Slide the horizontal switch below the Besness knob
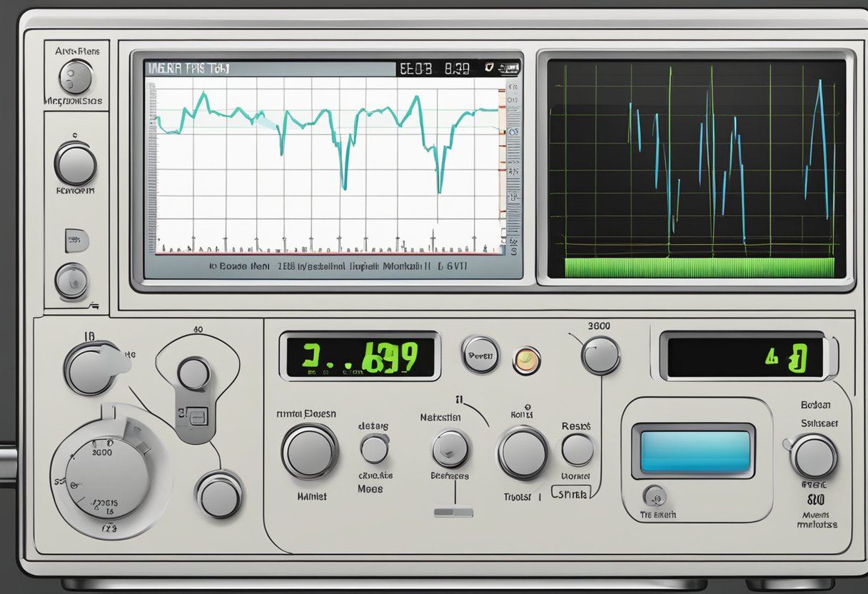868x594 pixels. coord(453,510)
